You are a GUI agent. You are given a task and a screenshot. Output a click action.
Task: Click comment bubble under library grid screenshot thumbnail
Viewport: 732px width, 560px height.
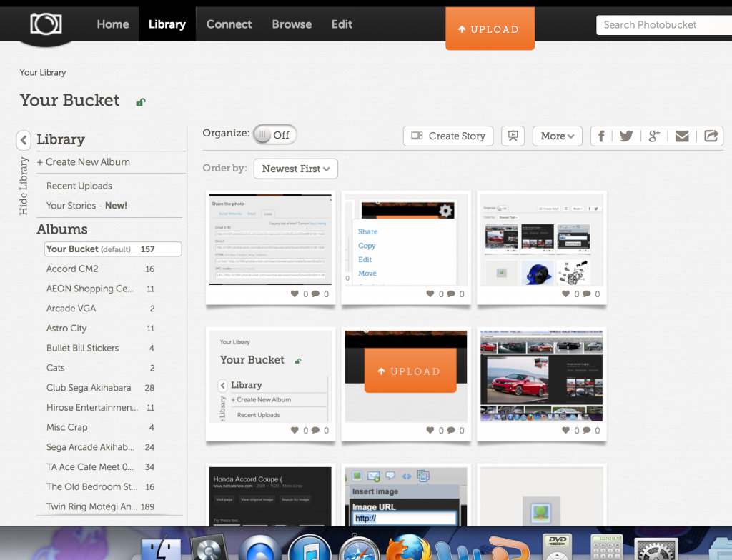[x=587, y=294]
